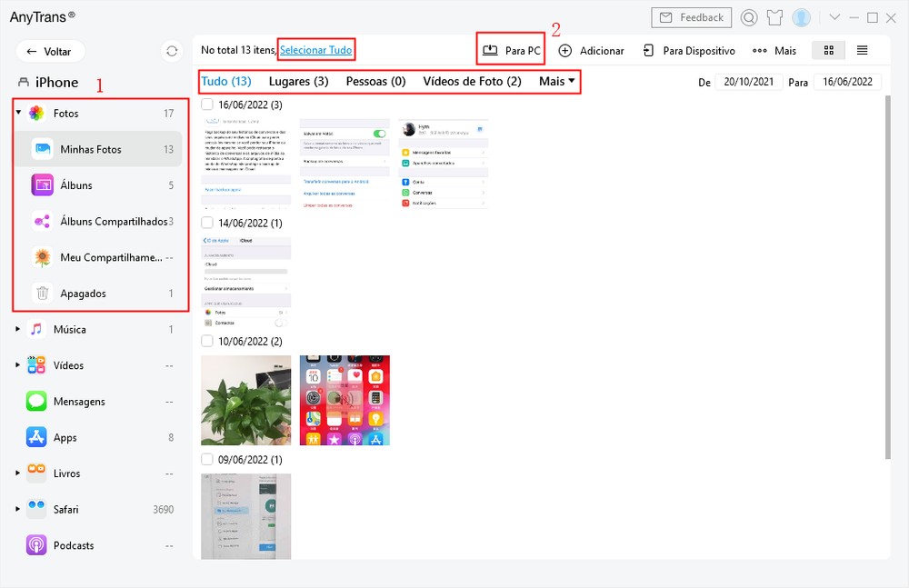This screenshot has width=909, height=588.
Task: Refresh the device content list
Action: [172, 51]
